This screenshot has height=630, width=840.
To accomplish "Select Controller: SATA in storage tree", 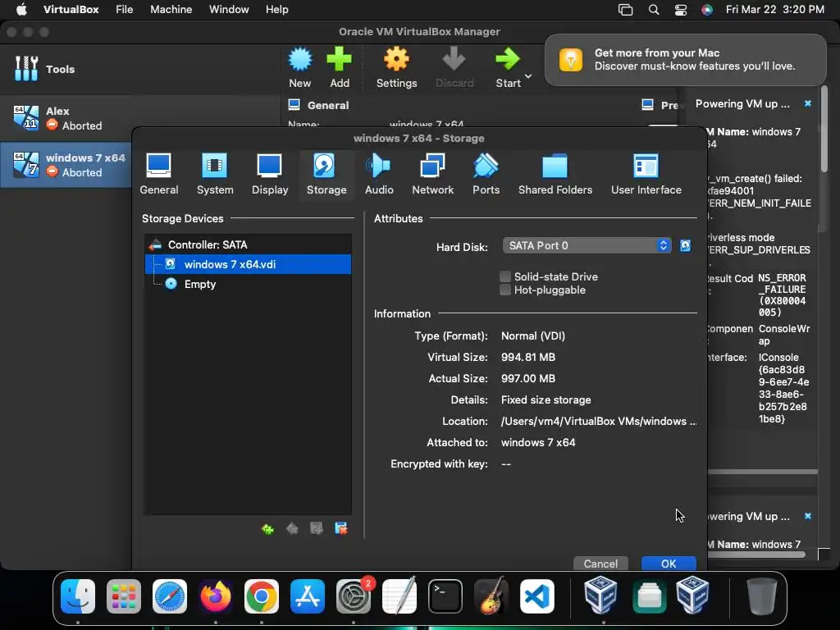I will coord(248,244).
